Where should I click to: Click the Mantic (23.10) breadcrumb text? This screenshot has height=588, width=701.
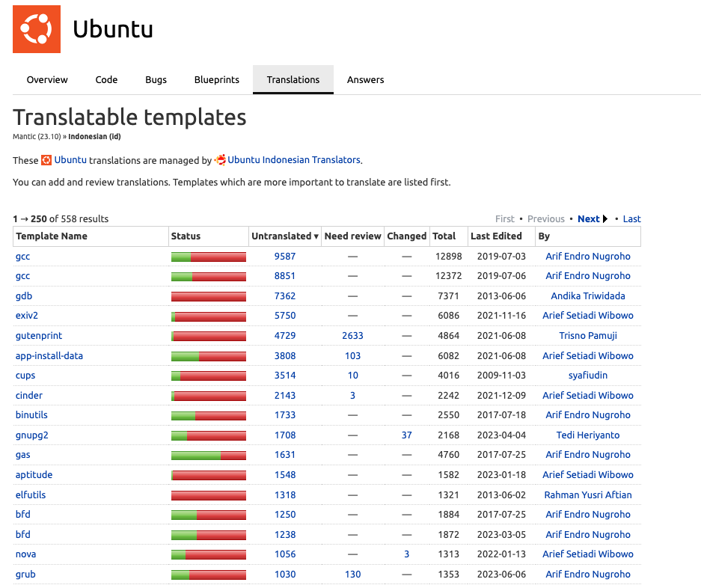(37, 136)
